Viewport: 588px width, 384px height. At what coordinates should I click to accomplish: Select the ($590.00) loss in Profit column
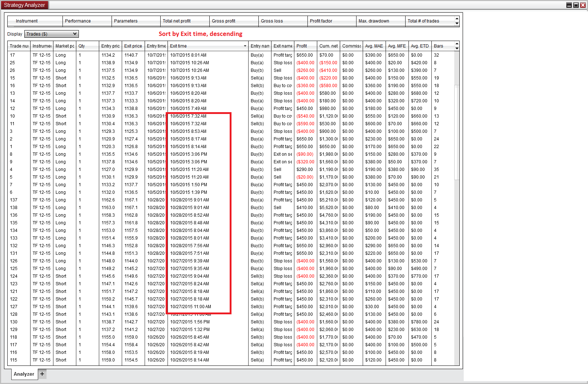[306, 124]
